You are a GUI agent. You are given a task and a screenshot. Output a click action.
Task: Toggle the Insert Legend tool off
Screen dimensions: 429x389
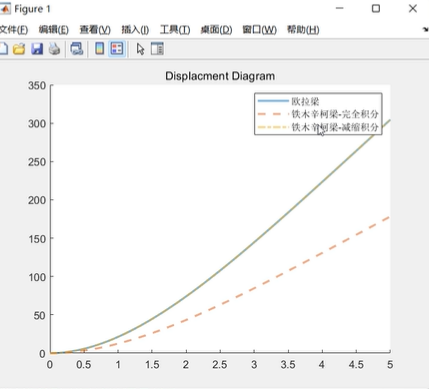point(117,49)
